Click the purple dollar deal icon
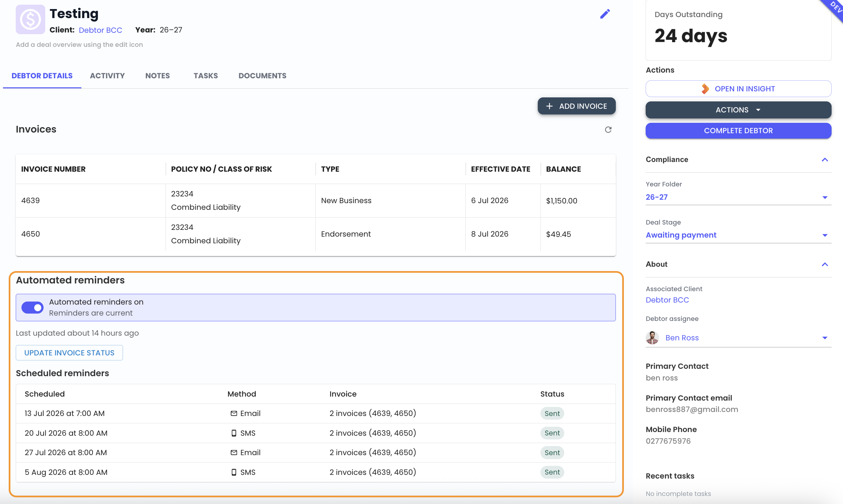 pyautogui.click(x=30, y=19)
